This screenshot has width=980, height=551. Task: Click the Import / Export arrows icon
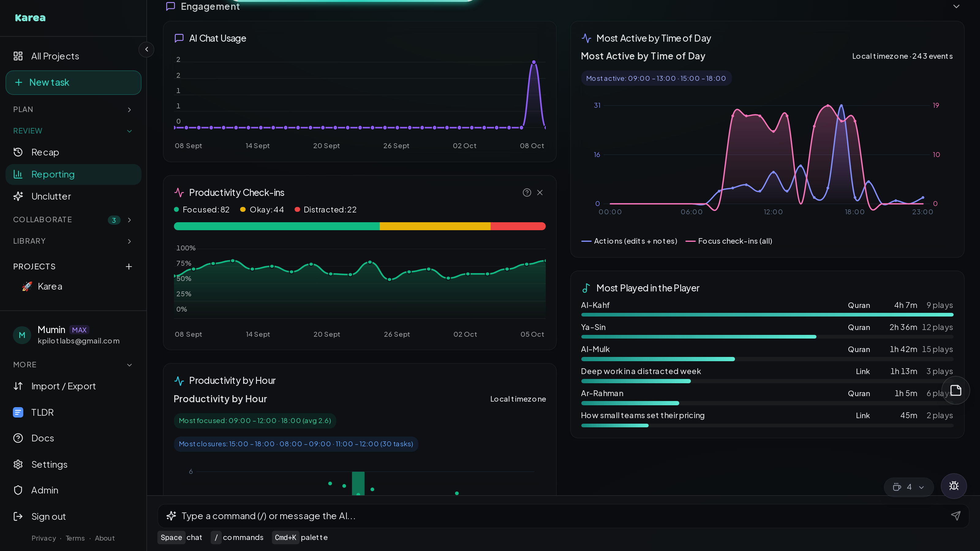tap(18, 386)
